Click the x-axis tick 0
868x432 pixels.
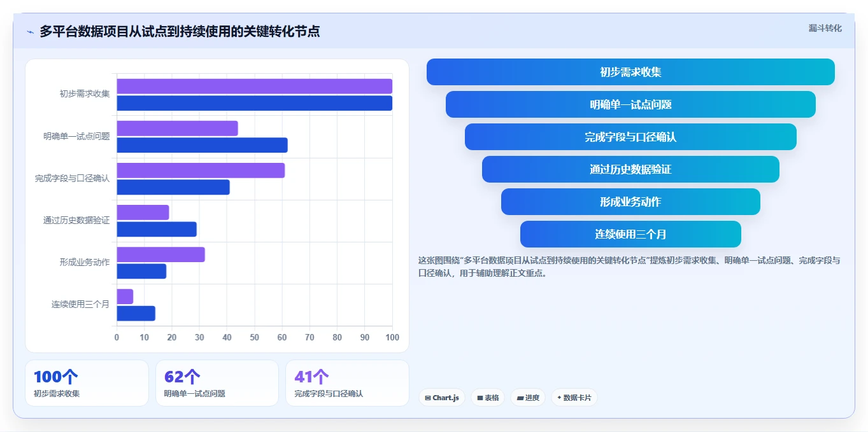(117, 337)
